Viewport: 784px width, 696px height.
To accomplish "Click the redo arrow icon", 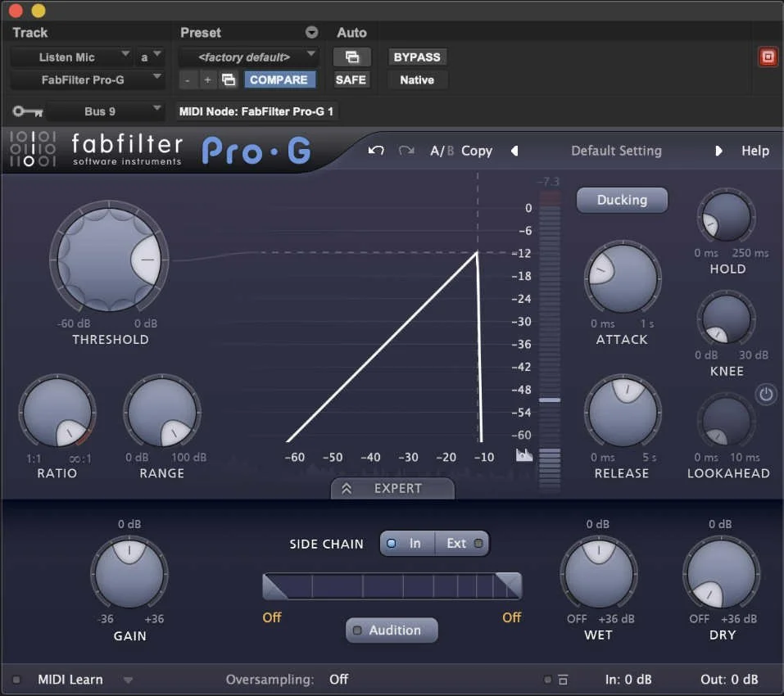I will (406, 151).
